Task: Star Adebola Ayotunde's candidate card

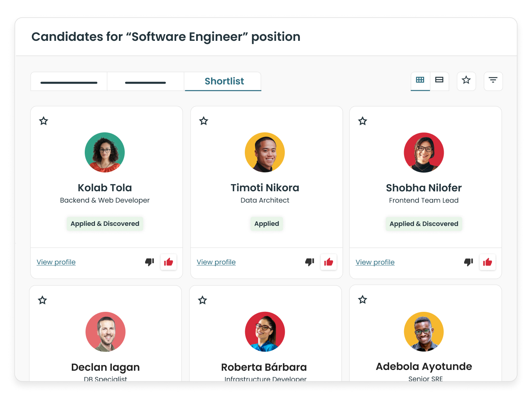Action: pos(363,300)
